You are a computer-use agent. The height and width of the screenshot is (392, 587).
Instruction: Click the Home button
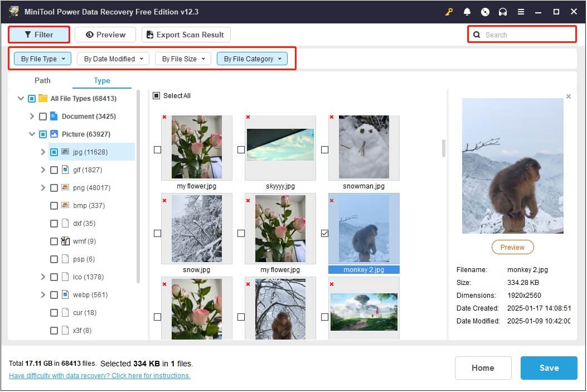(483, 368)
